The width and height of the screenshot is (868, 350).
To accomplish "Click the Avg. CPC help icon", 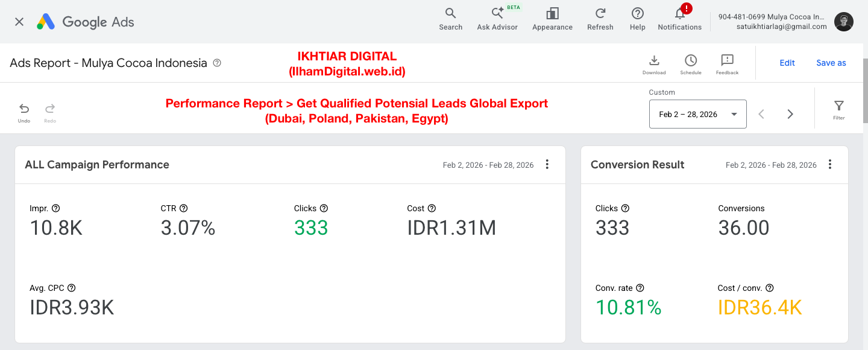I will click(x=72, y=288).
